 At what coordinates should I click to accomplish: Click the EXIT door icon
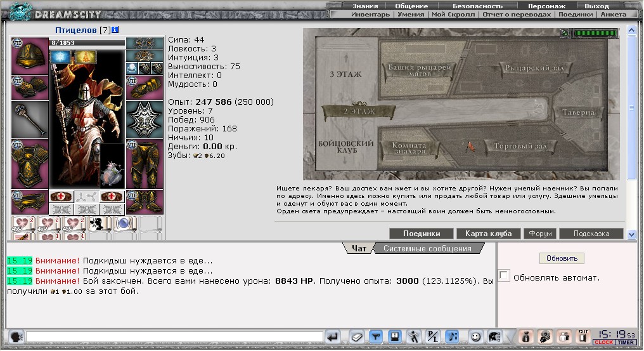click(583, 336)
